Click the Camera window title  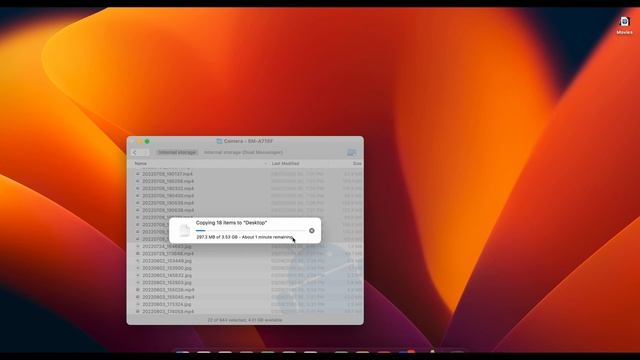[x=248, y=141]
